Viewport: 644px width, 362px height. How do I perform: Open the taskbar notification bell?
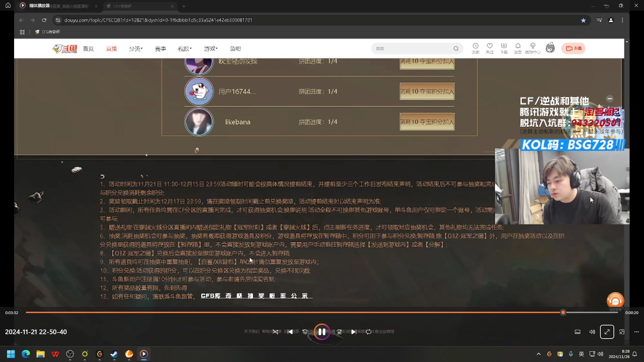point(635,354)
